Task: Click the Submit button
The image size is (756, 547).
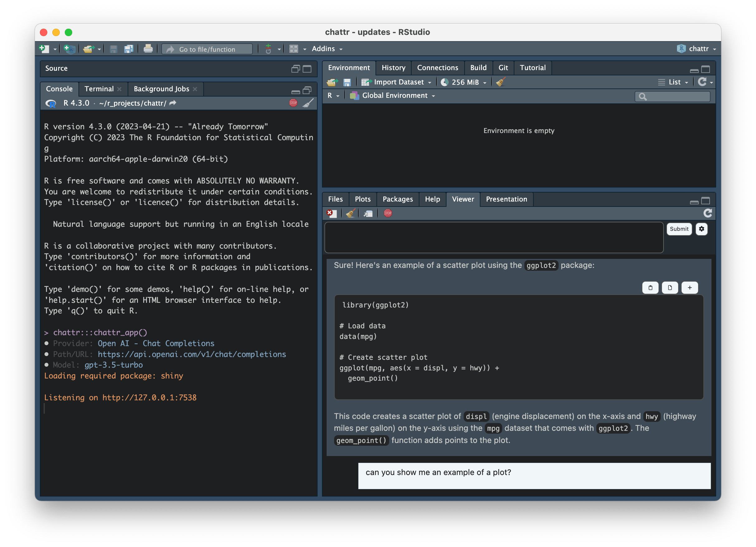Action: (679, 229)
